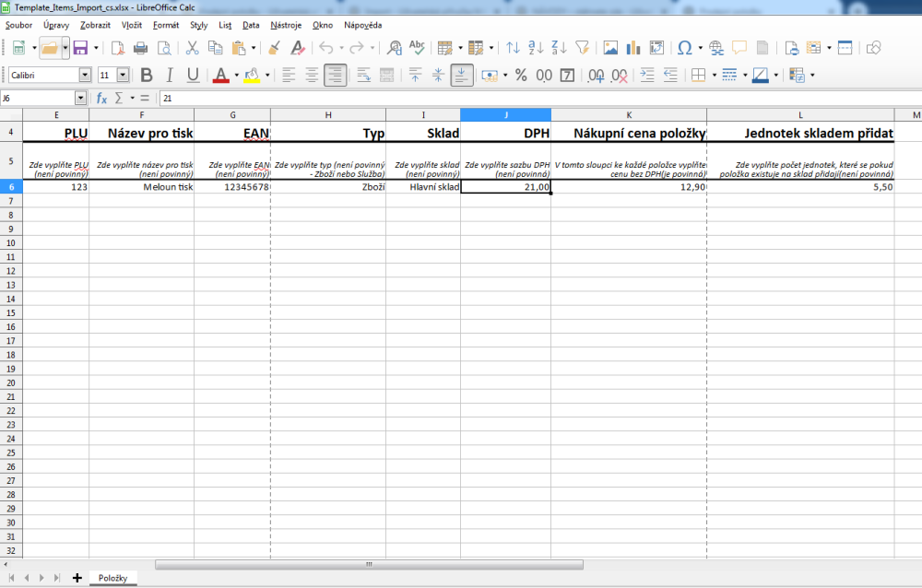Open the Nástroje menu

pos(286,25)
